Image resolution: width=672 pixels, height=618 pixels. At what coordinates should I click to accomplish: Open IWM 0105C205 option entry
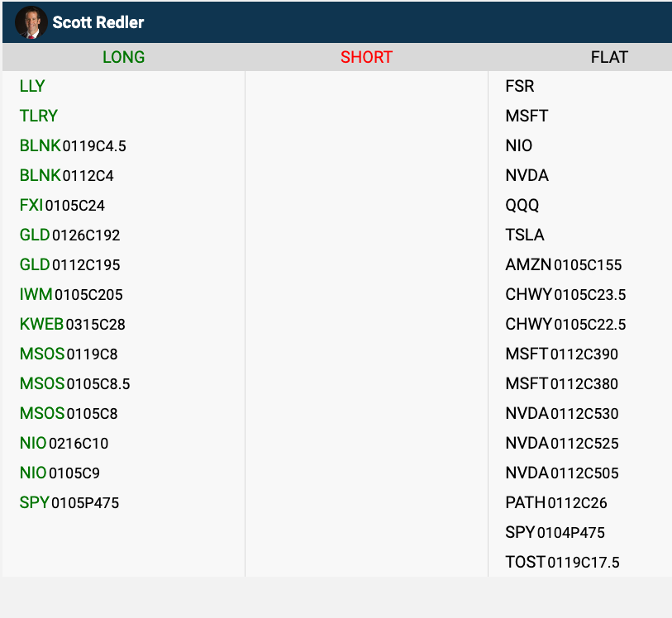71,295
